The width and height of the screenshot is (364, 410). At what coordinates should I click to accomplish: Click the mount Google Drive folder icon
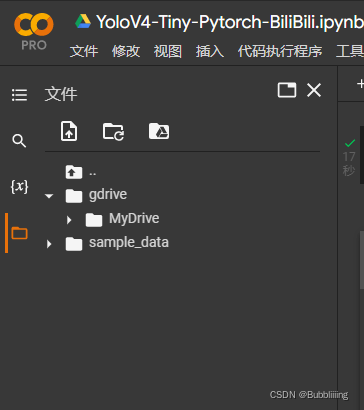[159, 131]
